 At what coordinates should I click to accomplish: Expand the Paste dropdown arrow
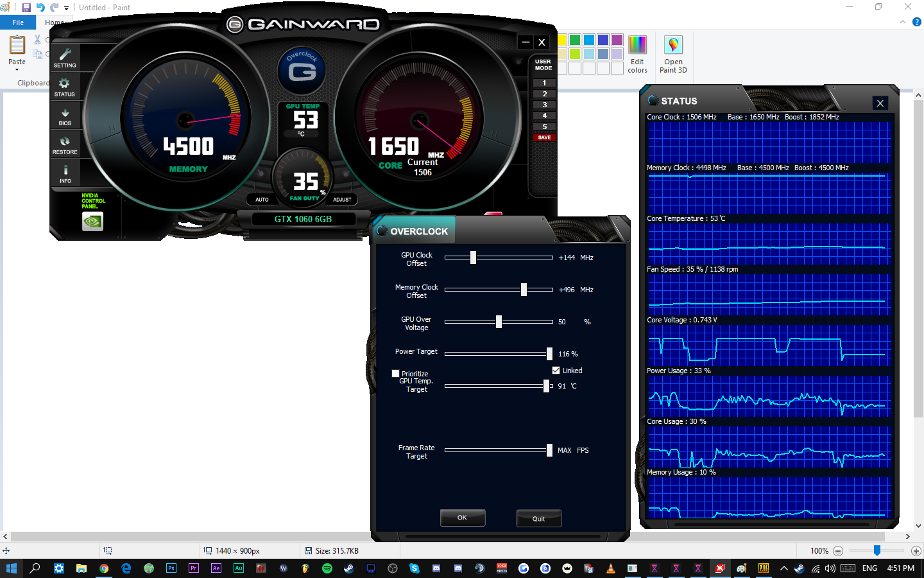[x=17, y=69]
